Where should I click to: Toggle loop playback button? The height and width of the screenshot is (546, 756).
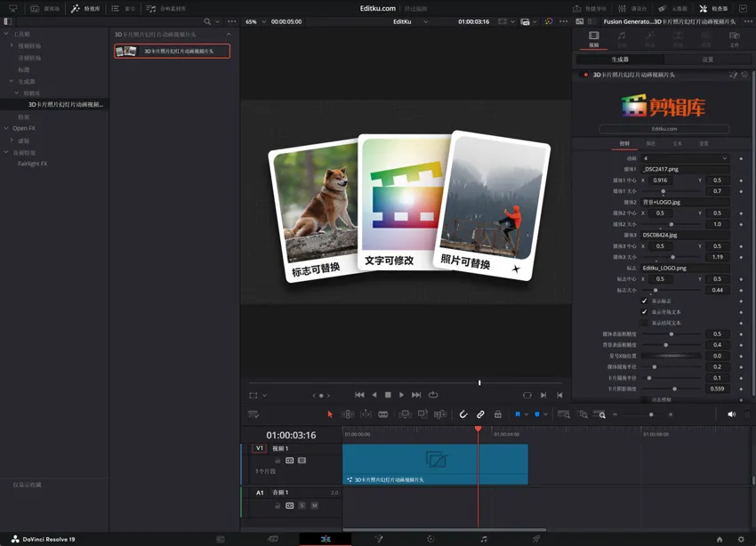point(433,395)
